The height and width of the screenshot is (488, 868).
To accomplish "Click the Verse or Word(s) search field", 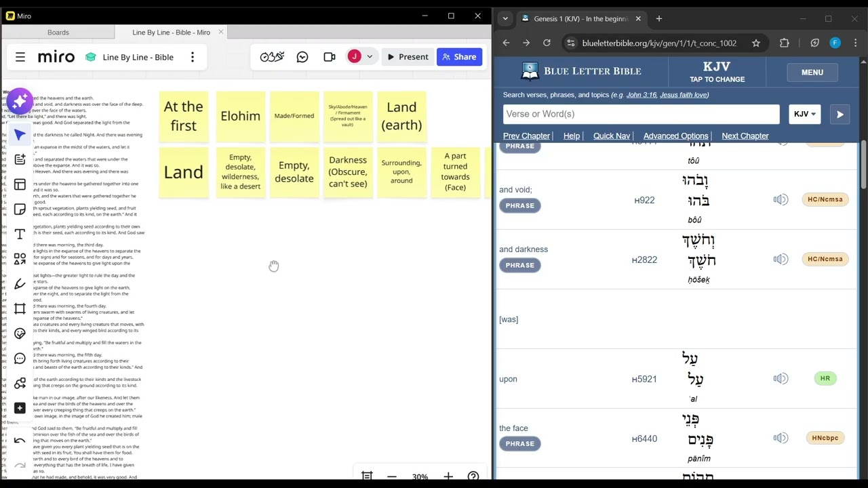I will [641, 114].
